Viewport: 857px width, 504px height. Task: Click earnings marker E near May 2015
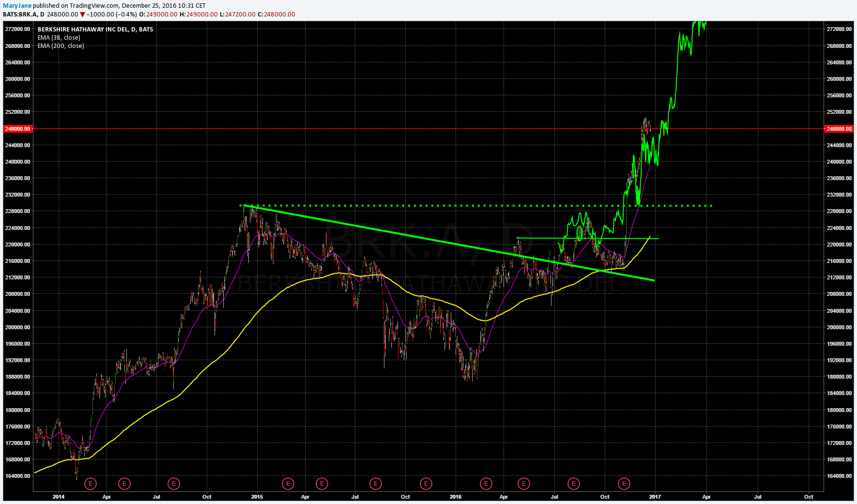322,483
